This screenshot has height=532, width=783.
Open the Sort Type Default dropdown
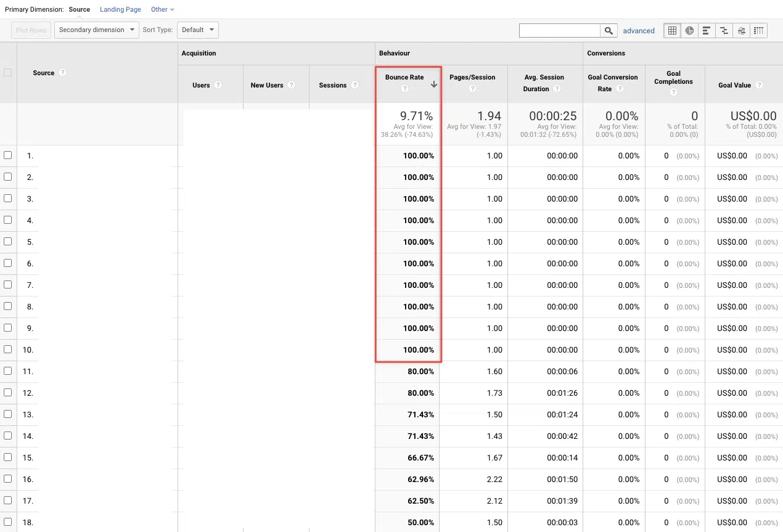(x=197, y=30)
